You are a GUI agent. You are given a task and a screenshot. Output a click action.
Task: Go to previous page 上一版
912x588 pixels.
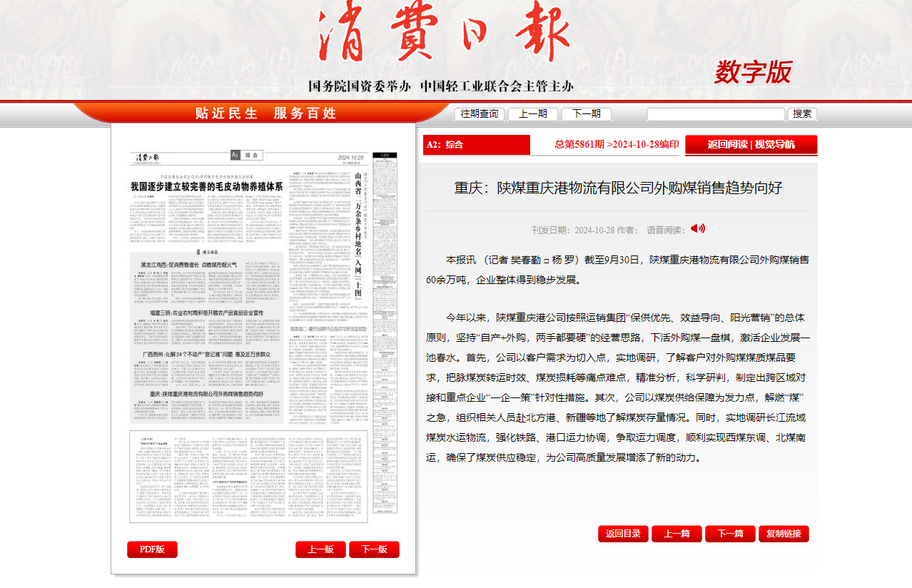[320, 549]
